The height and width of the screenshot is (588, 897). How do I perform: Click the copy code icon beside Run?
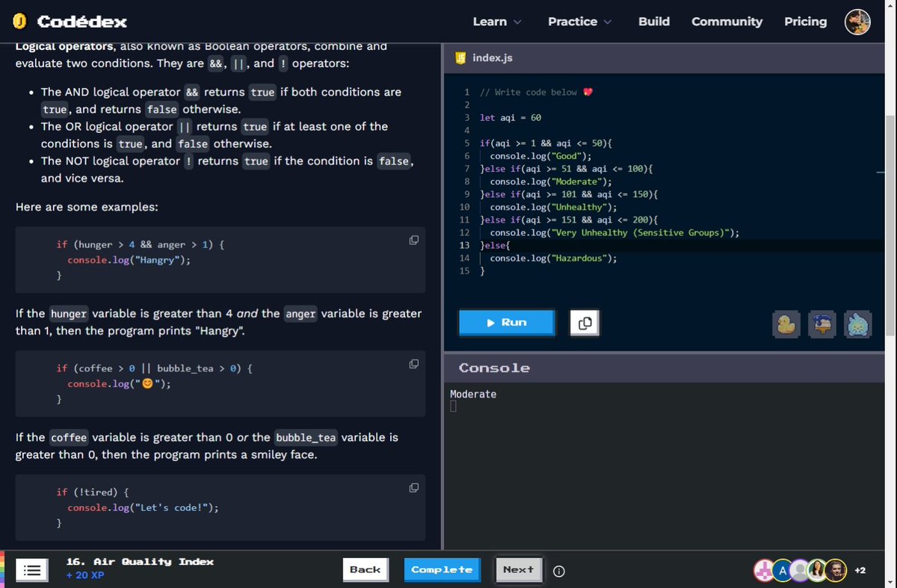584,322
